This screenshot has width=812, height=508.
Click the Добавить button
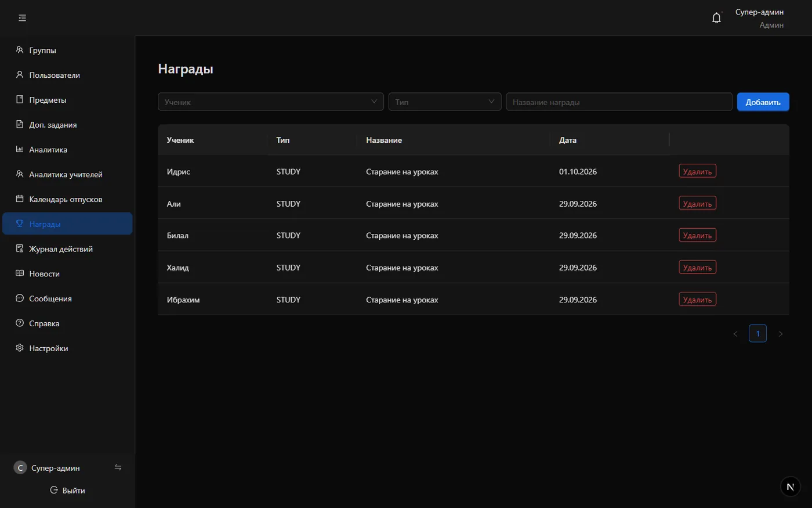point(763,102)
